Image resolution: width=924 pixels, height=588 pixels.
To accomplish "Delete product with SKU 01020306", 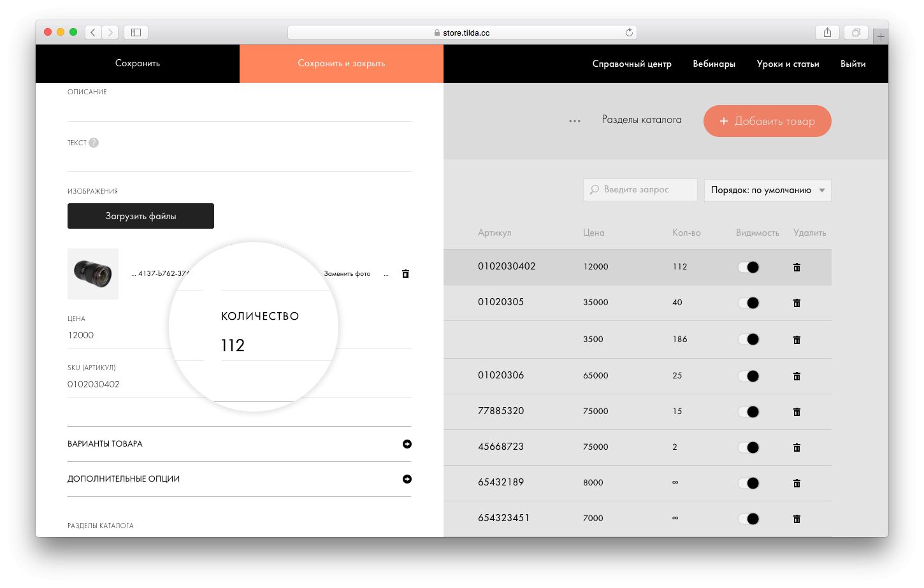I will point(797,376).
